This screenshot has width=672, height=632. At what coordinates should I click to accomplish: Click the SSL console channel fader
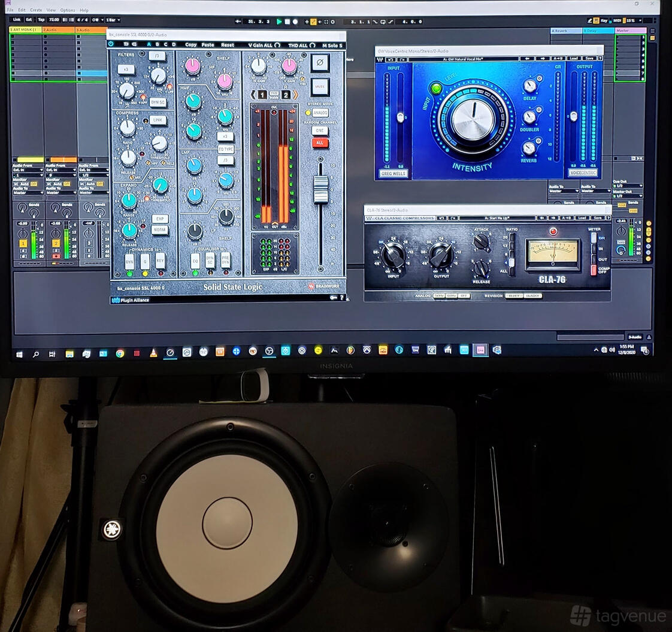(x=320, y=189)
